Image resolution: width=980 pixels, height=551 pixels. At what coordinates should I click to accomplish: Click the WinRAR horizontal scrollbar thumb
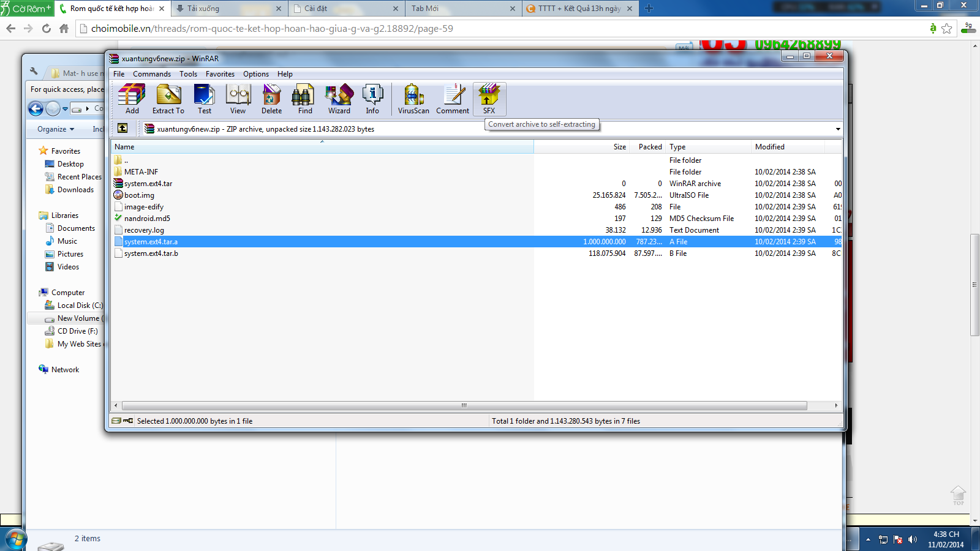(x=464, y=405)
